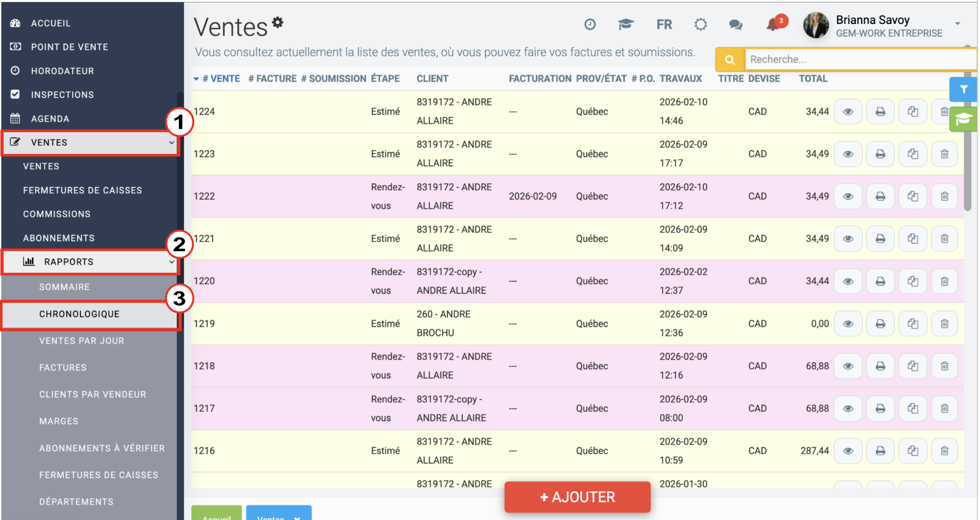The width and height of the screenshot is (980, 520).
Task: Open Sommaire report in sidebar
Action: click(64, 287)
